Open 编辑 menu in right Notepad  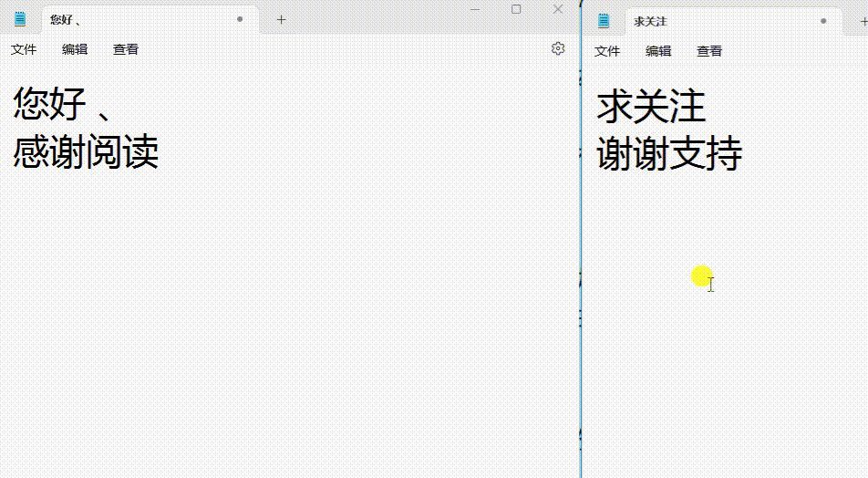click(658, 51)
